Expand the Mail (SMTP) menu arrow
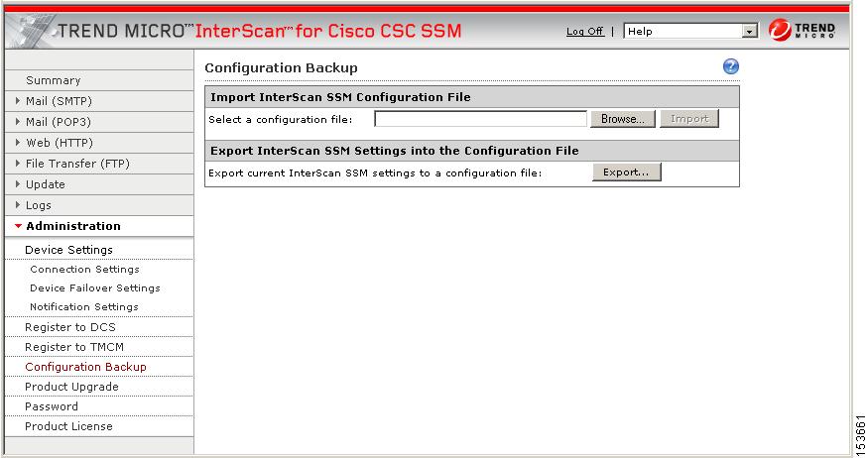 point(18,101)
